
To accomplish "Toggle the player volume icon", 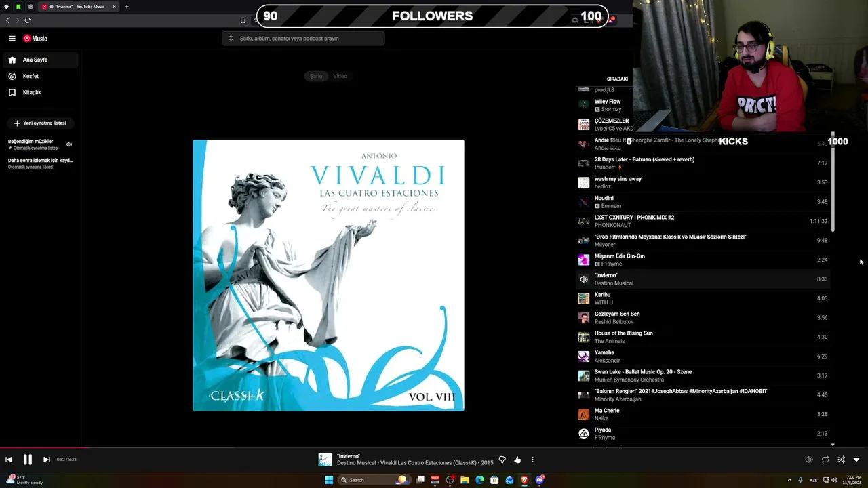I will pos(809,460).
